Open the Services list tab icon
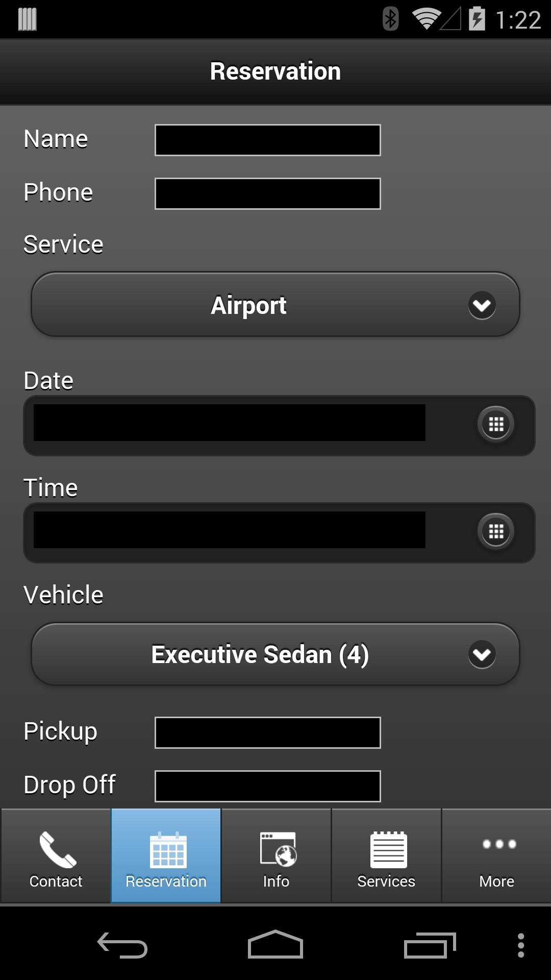This screenshot has width=551, height=980. pyautogui.click(x=388, y=849)
